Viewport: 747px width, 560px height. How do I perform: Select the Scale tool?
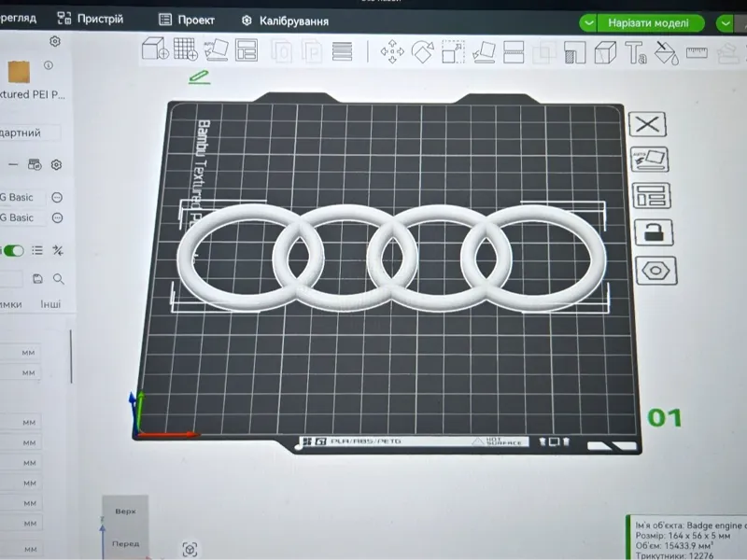click(x=453, y=51)
